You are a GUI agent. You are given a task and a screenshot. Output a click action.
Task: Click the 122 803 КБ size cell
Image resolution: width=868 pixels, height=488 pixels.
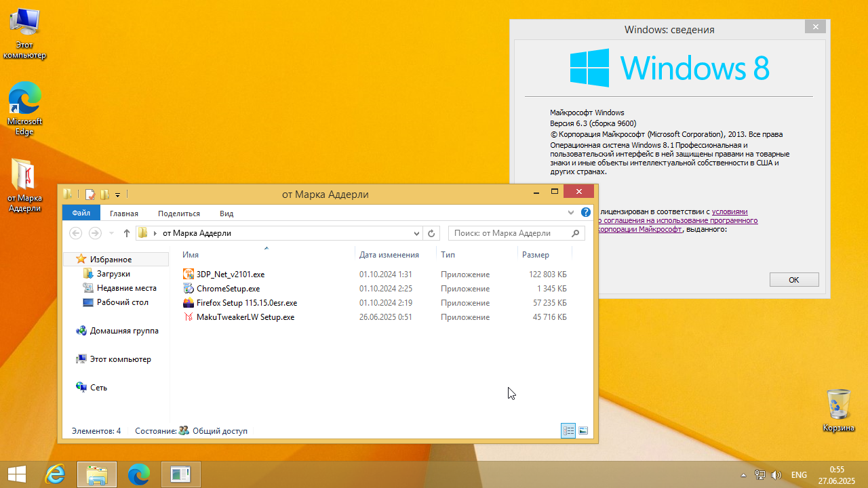548,274
